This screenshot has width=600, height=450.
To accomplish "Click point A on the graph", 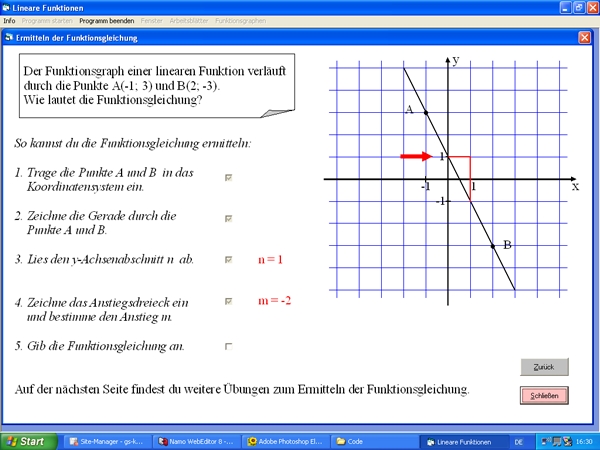I will pyautogui.click(x=426, y=112).
